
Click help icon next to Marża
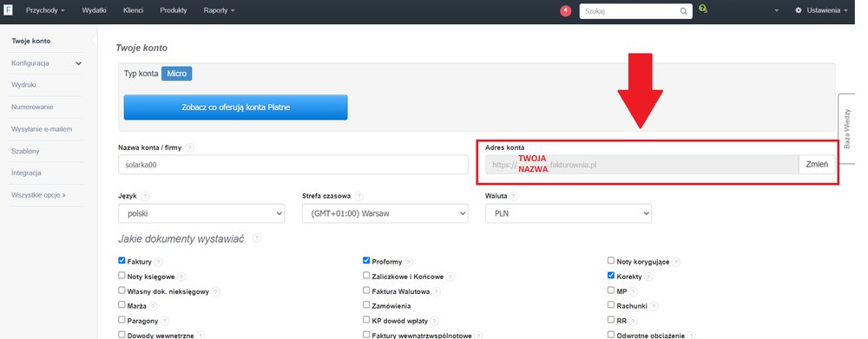click(153, 306)
